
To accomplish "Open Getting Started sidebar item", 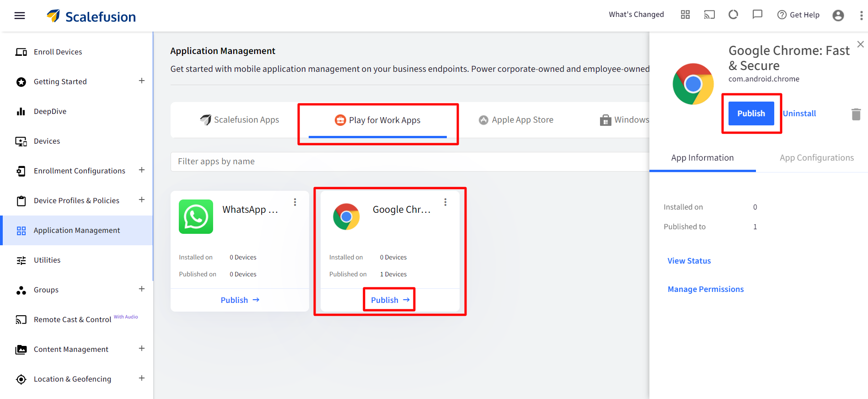I will coord(60,81).
